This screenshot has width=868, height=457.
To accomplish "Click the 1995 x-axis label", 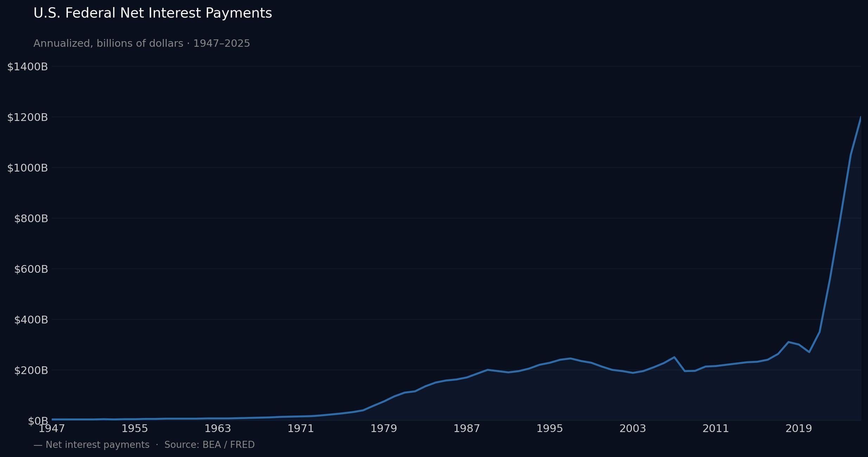I will (x=550, y=429).
